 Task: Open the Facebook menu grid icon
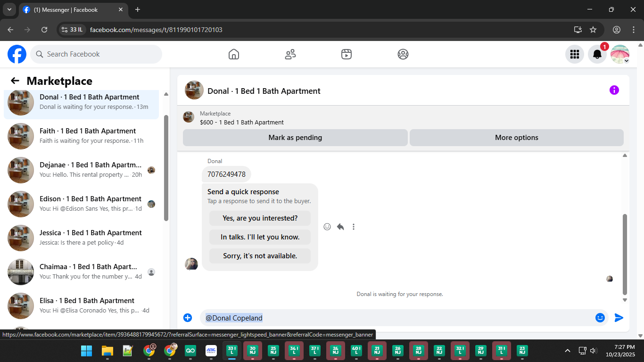click(575, 54)
